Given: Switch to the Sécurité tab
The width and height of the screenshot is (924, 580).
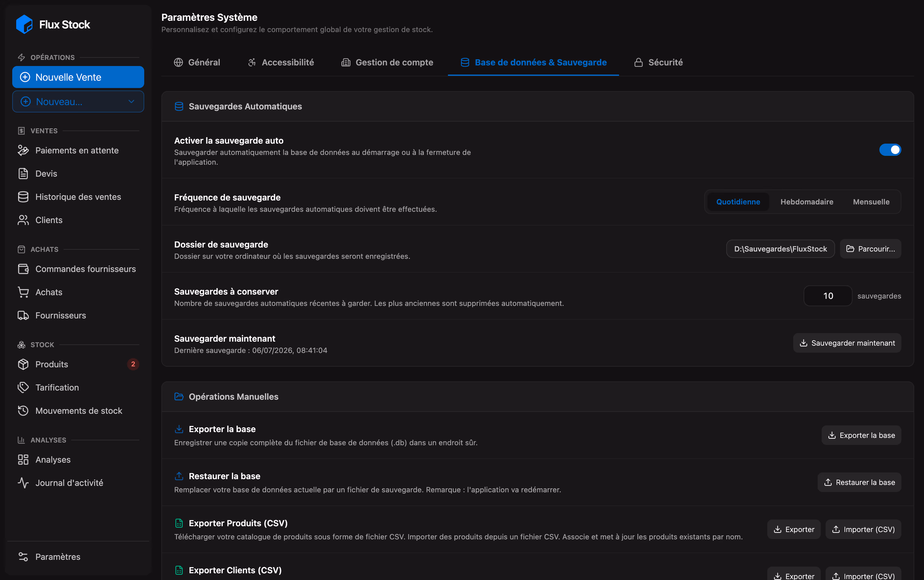Looking at the screenshot, I should [x=658, y=63].
